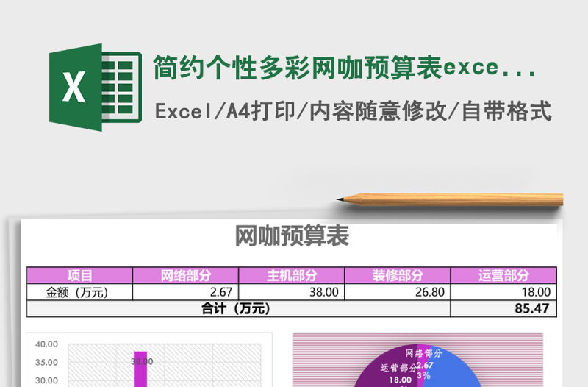The height and width of the screenshot is (387, 588).
Task: Click the total value 85.47
Action: pyautogui.click(x=503, y=309)
